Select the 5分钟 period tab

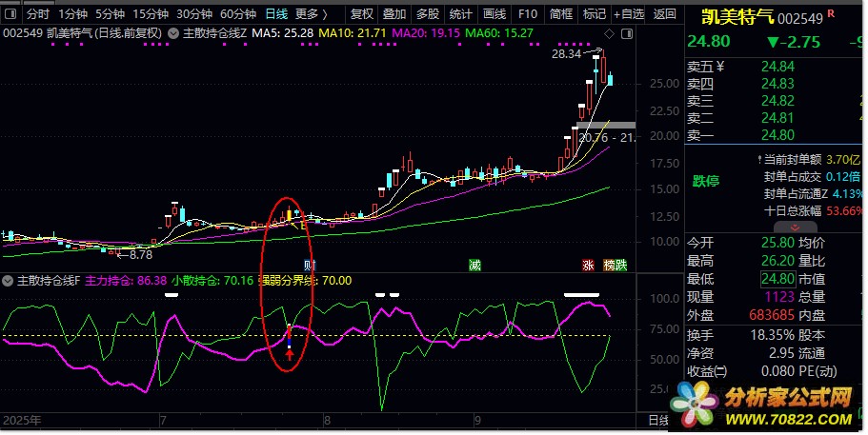[x=111, y=14]
